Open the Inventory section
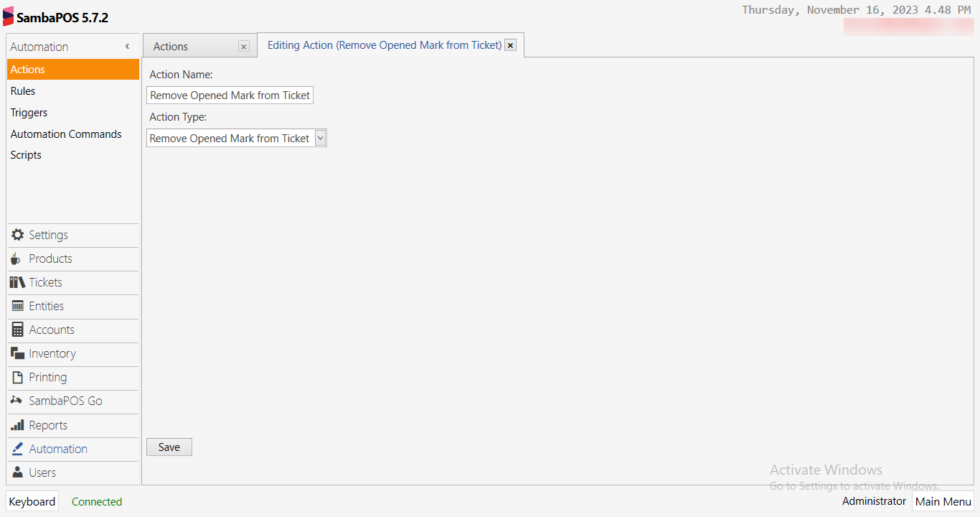Viewport: 980px width, 517px height. [x=52, y=353]
